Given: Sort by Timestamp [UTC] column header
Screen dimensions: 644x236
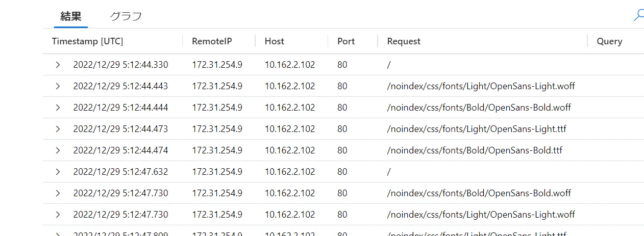Looking at the screenshot, I should click(88, 41).
